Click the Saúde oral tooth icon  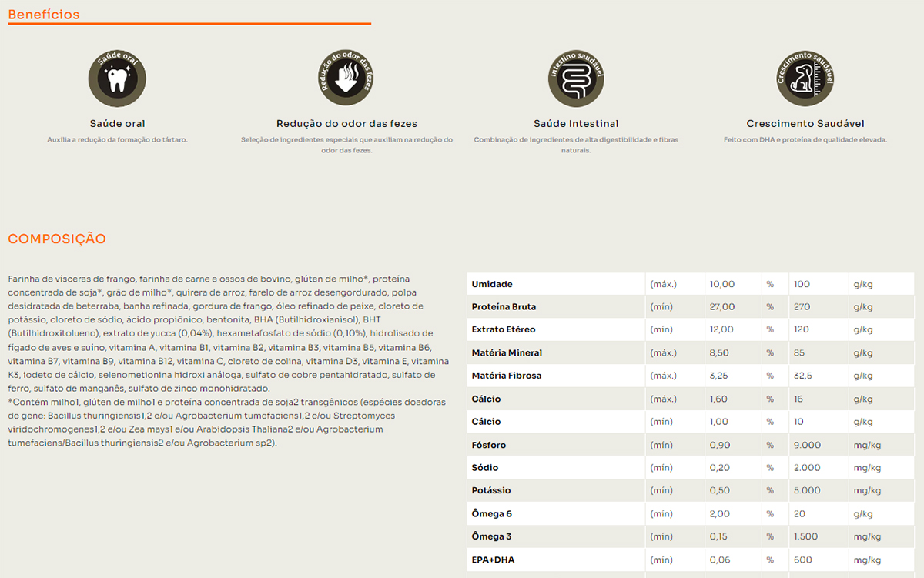pyautogui.click(x=117, y=78)
